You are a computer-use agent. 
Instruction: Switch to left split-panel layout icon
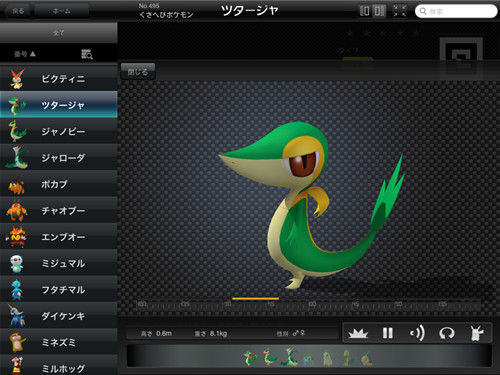(365, 11)
